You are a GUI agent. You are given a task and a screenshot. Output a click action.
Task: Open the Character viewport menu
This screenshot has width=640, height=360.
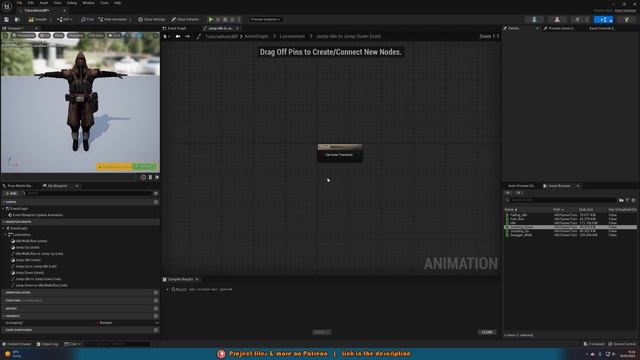(x=76, y=36)
